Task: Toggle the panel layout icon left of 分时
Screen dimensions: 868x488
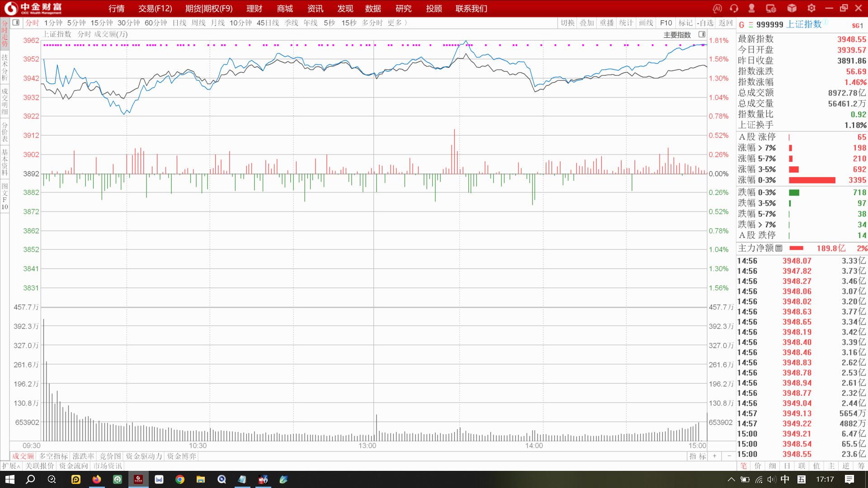Action: click(x=16, y=23)
